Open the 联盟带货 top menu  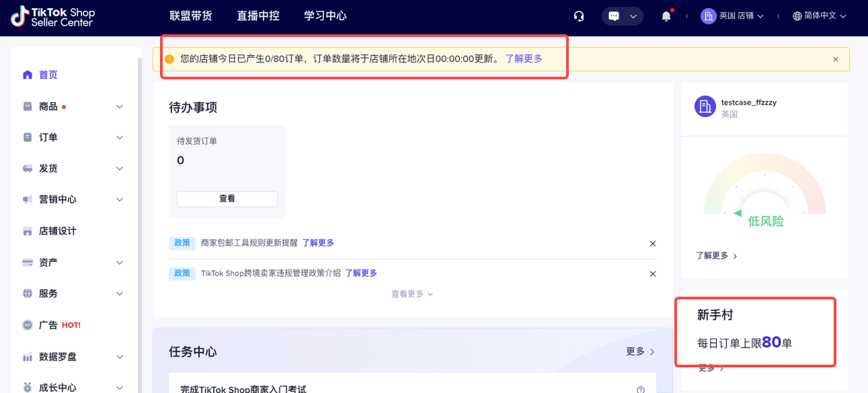191,16
